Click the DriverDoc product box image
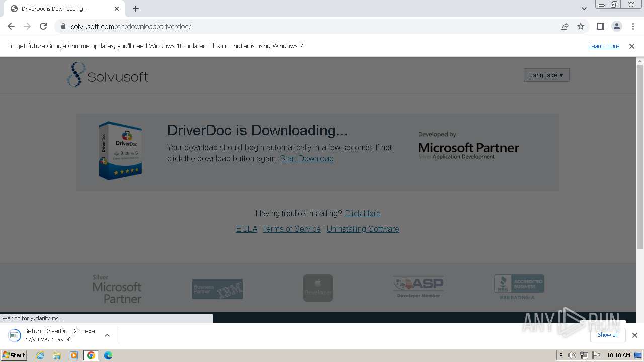 120,151
